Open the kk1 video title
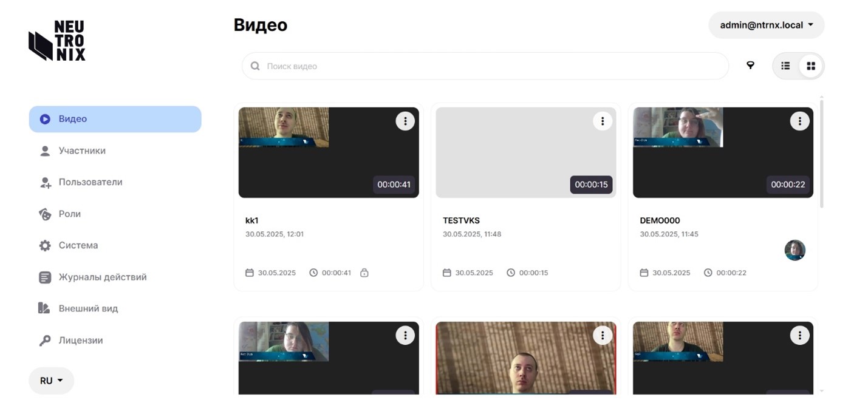 pyautogui.click(x=252, y=220)
